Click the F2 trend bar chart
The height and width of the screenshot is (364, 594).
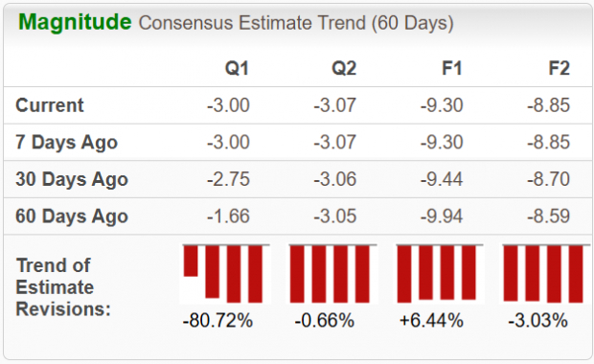(x=546, y=274)
